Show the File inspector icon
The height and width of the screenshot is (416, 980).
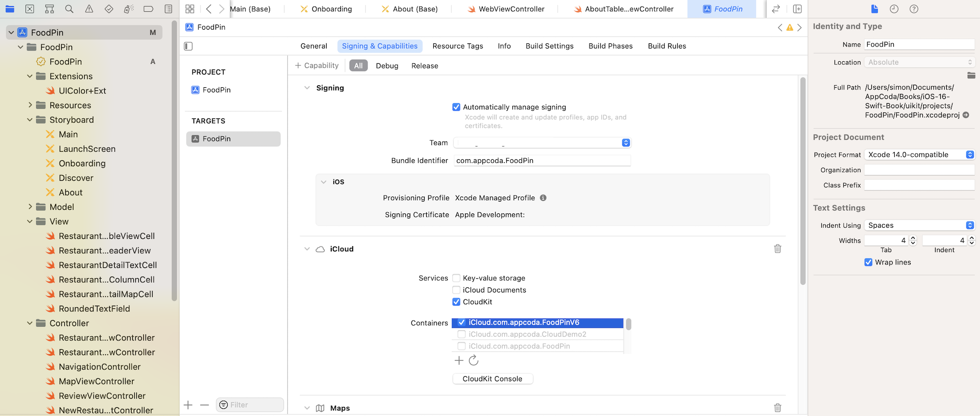pos(874,9)
